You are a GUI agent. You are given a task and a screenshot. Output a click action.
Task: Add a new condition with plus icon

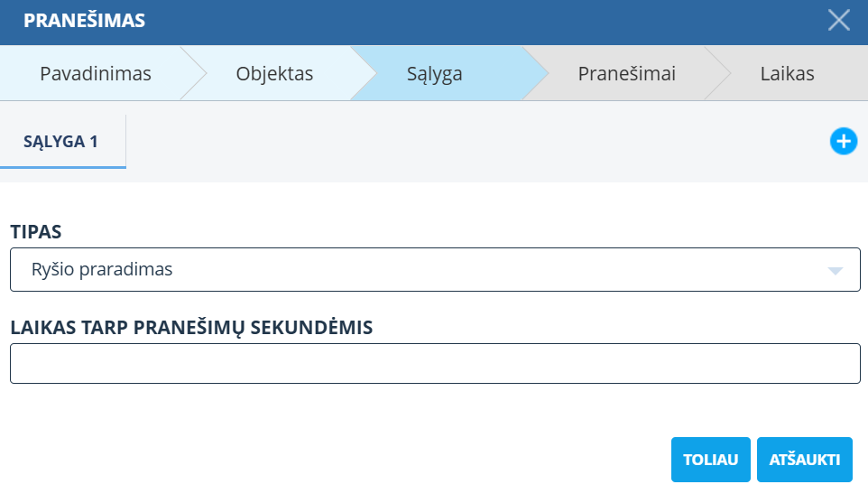(843, 141)
